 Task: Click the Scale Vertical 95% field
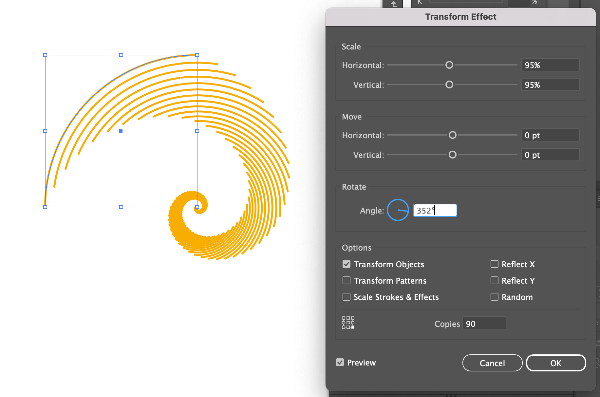click(x=550, y=85)
